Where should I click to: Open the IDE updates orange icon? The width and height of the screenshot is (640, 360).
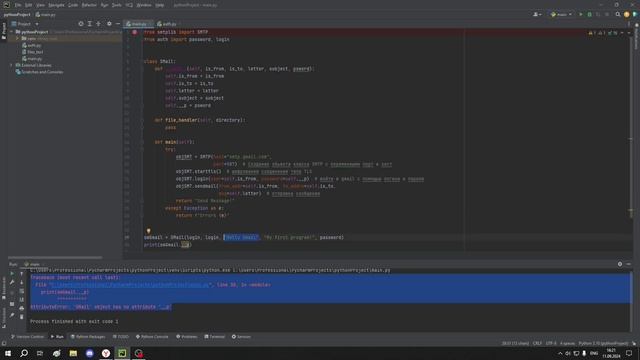pyautogui.click(x=627, y=15)
